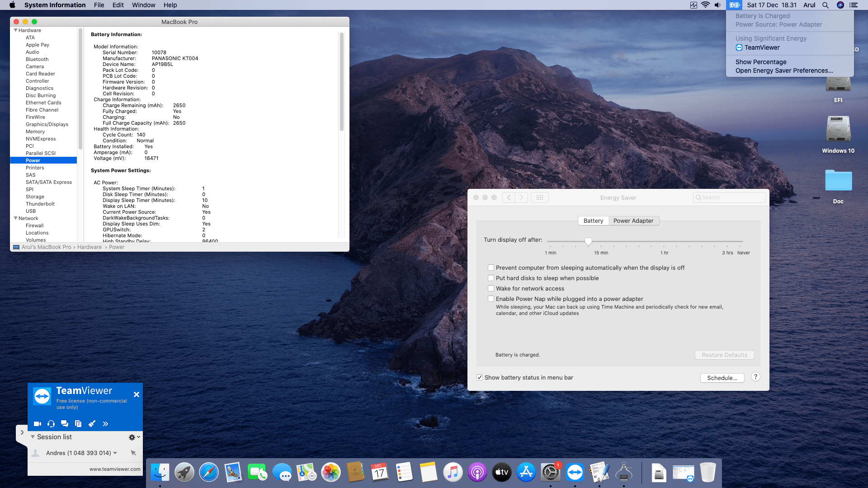Open the TeamViewer chat bubbles icon
Image resolution: width=868 pixels, height=488 pixels.
tap(65, 424)
